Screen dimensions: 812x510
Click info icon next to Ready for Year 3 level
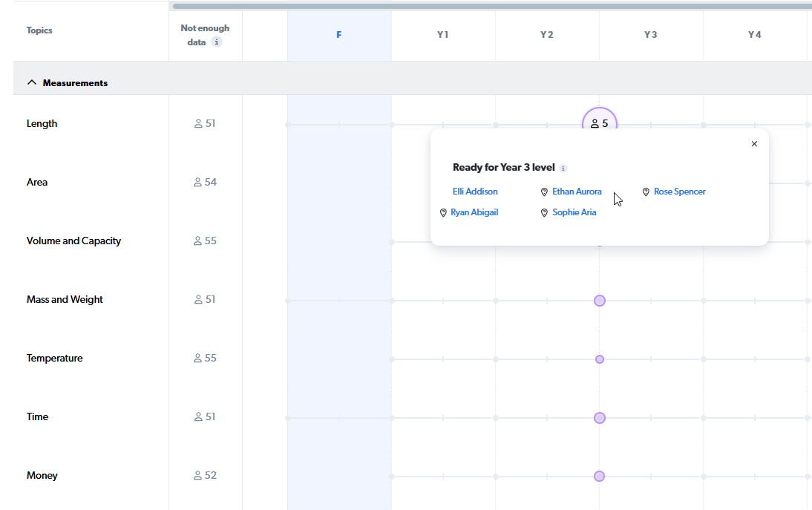563,169
